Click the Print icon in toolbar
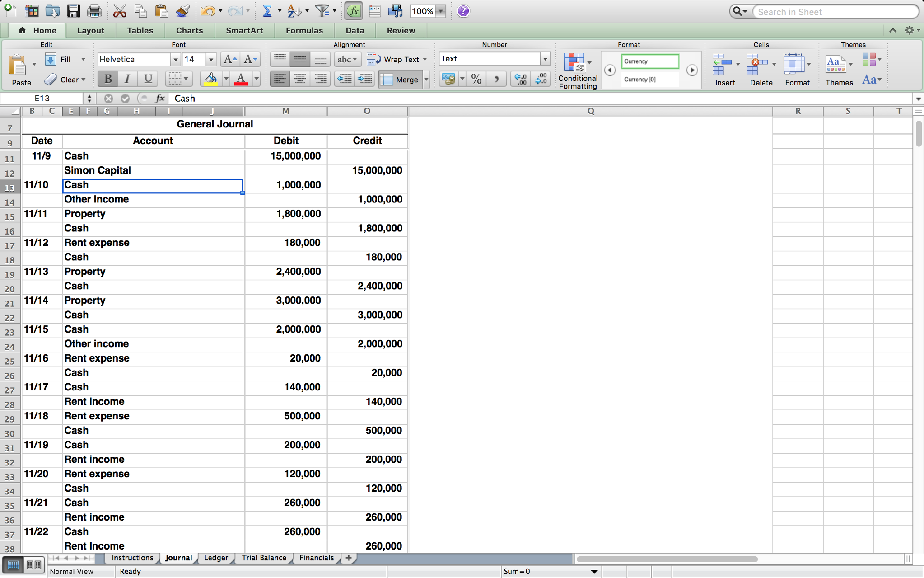The image size is (924, 578). (94, 11)
